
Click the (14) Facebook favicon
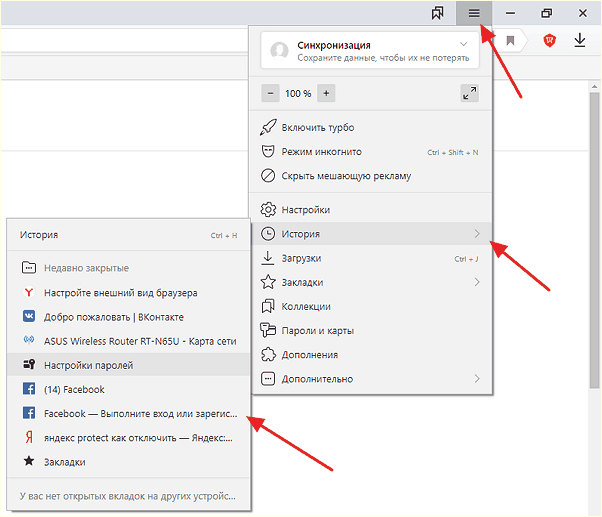coord(29,389)
